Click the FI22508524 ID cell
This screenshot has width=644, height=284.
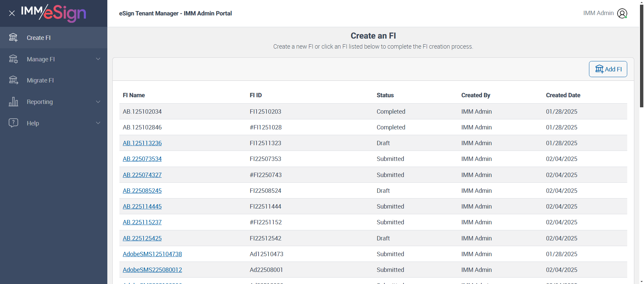tap(265, 191)
